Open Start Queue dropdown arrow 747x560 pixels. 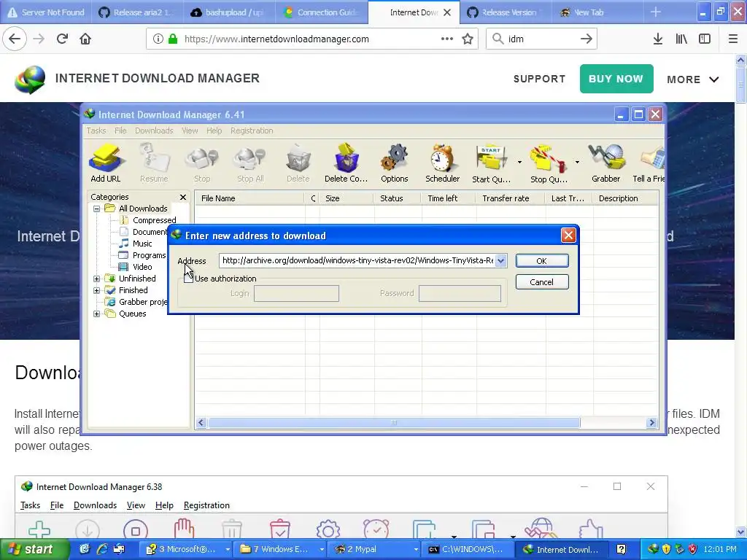(x=519, y=163)
